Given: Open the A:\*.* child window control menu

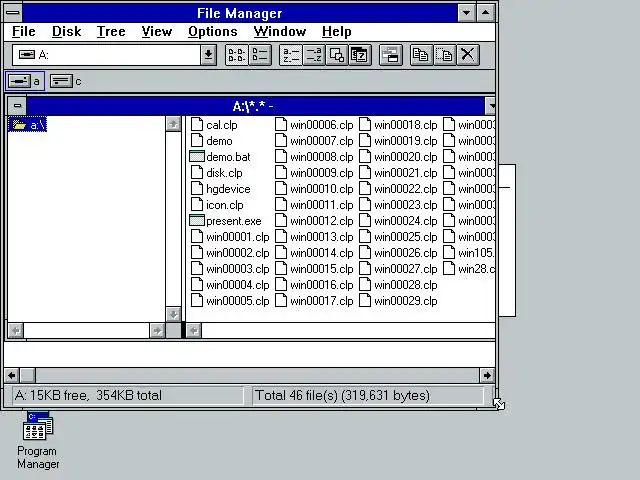Looking at the screenshot, I should [x=17, y=106].
